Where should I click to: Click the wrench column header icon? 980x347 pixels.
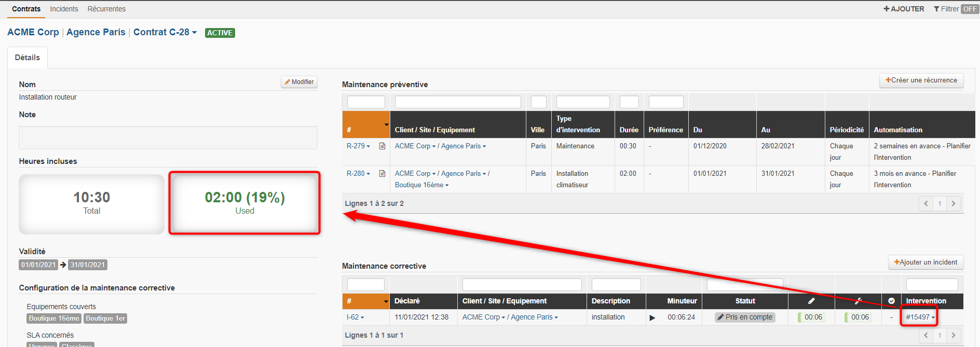859,301
